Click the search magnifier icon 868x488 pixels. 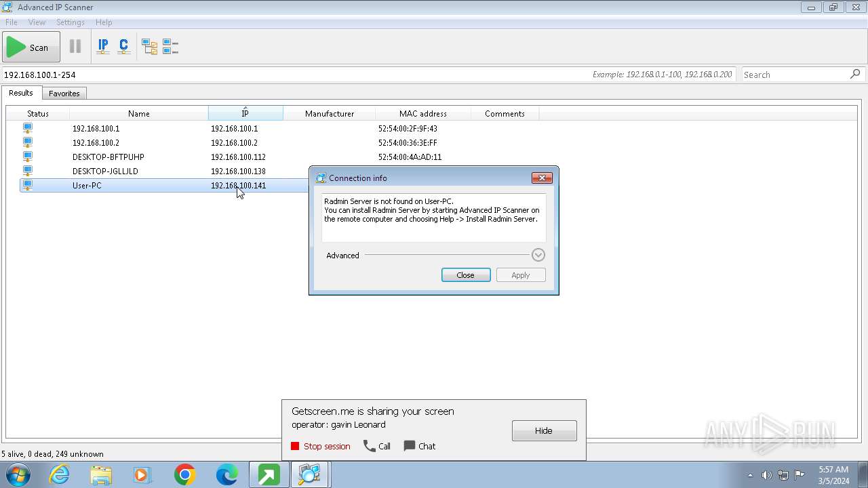pos(855,74)
